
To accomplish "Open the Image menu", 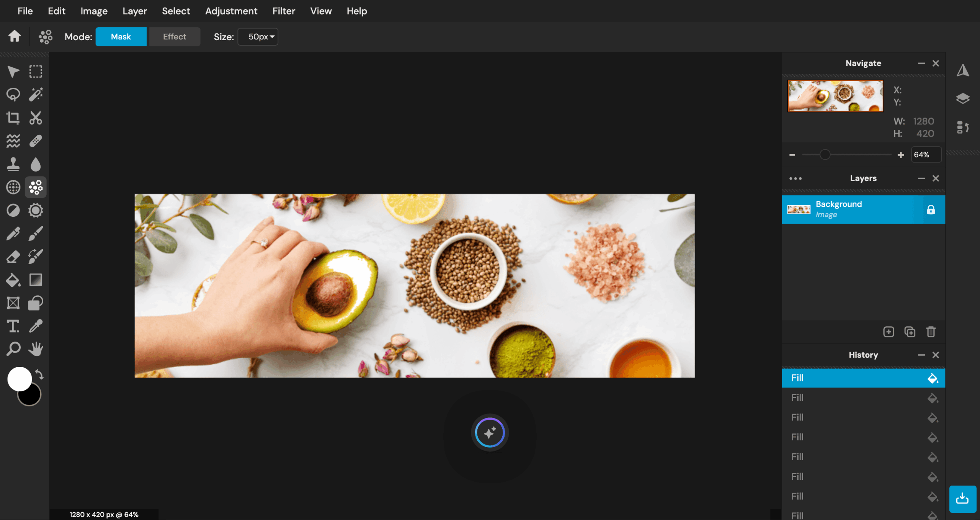I will tap(94, 11).
